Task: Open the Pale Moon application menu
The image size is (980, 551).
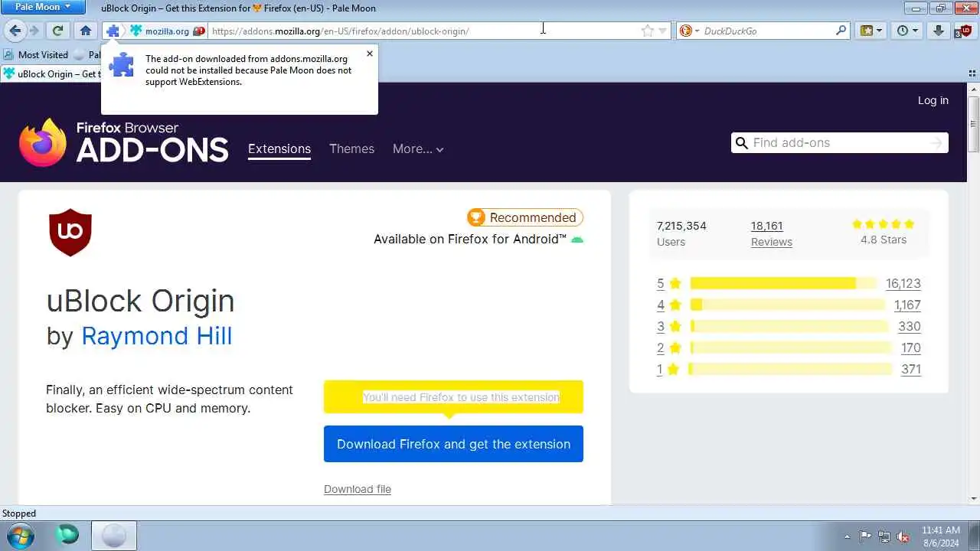Action: click(44, 7)
